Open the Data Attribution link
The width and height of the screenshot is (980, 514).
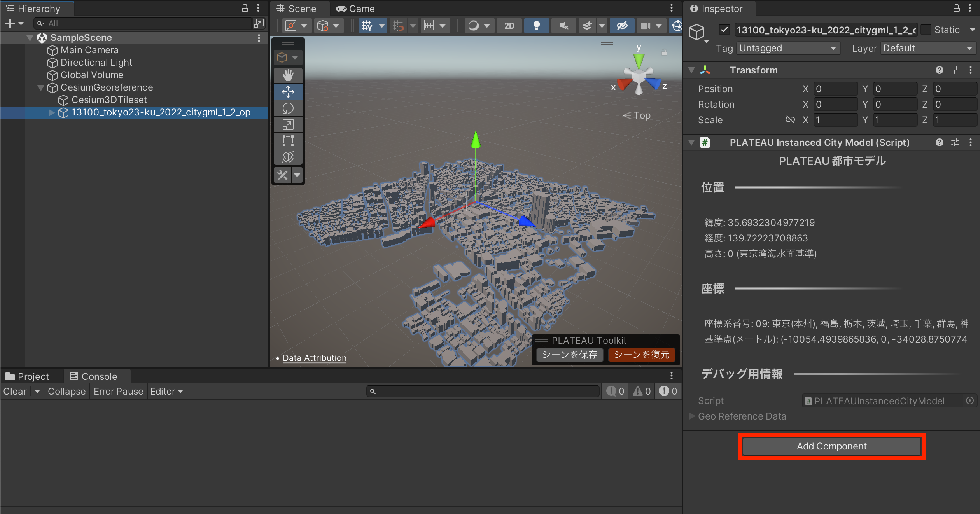(314, 358)
